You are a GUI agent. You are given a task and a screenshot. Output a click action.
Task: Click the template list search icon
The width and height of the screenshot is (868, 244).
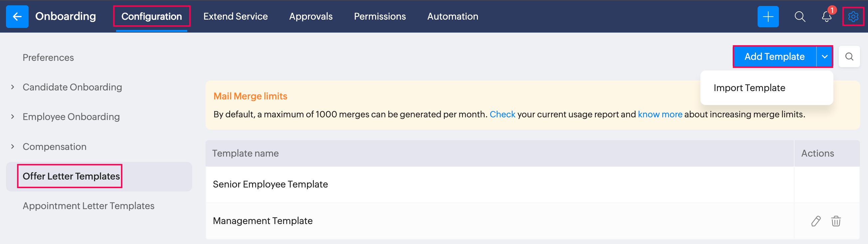click(849, 57)
